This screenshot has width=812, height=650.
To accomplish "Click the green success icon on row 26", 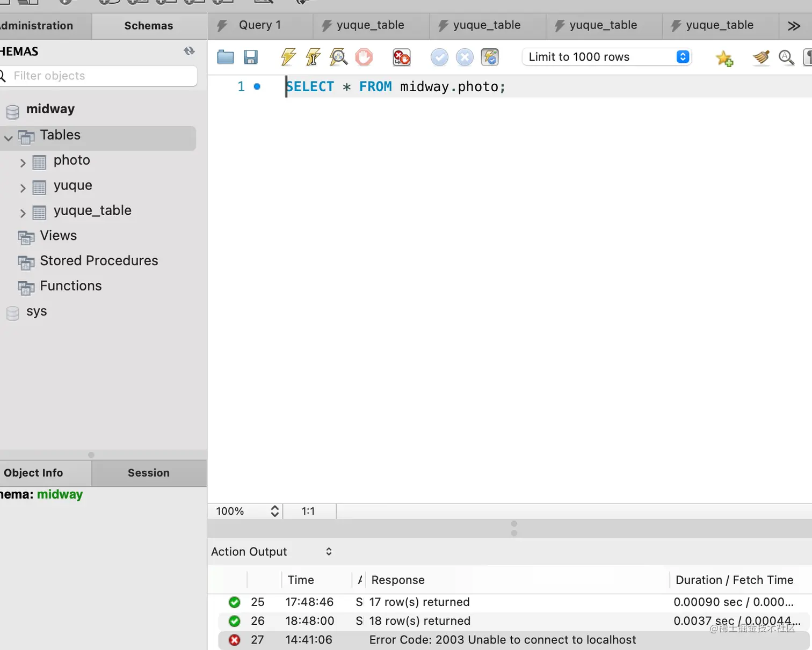I will tap(235, 621).
